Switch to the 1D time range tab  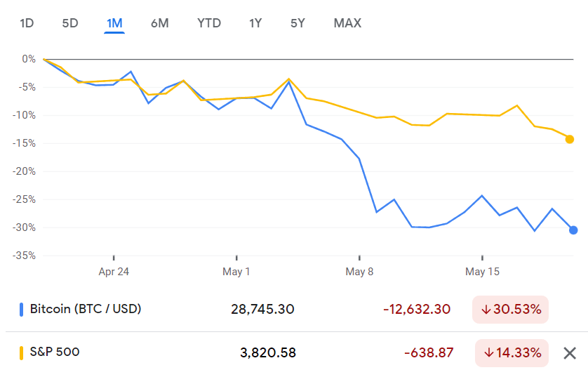(x=27, y=23)
